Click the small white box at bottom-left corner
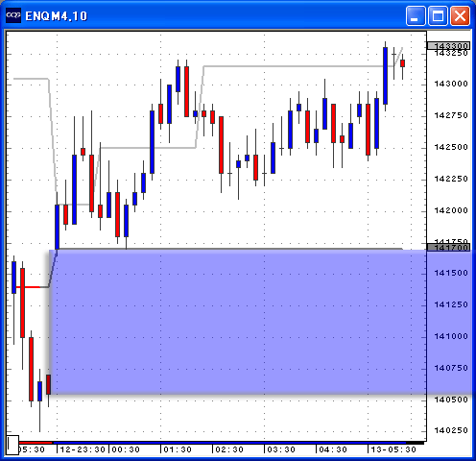Screen dimensions: 476x461 12,445
